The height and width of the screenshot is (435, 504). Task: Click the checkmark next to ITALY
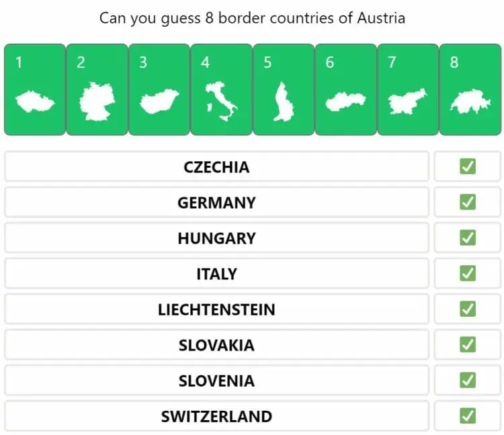point(468,273)
